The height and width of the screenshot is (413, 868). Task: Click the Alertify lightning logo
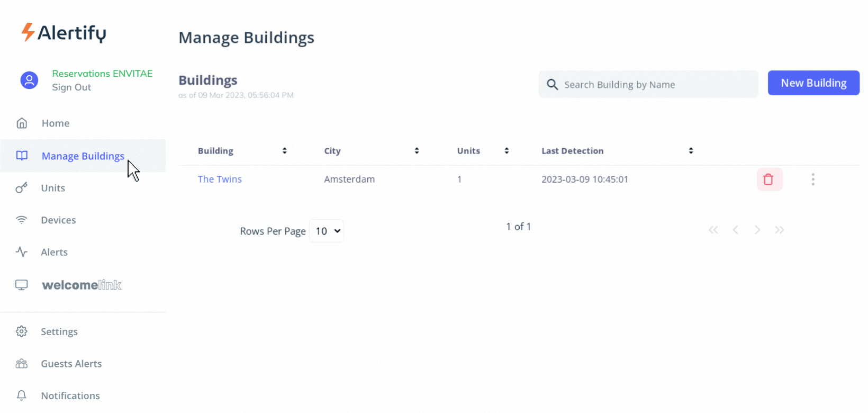(28, 32)
